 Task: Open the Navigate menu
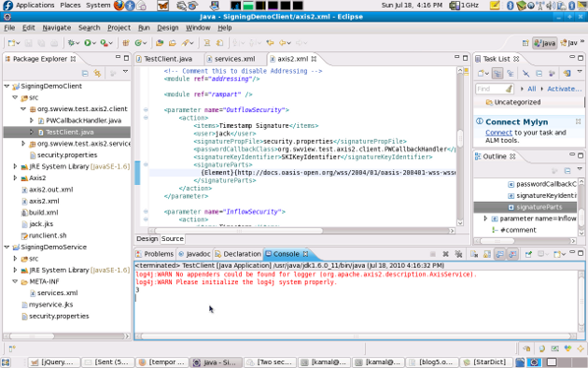(57, 28)
